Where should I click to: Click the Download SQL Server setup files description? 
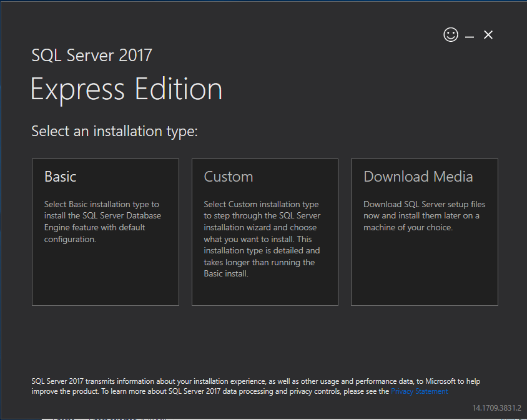pyautogui.click(x=424, y=216)
